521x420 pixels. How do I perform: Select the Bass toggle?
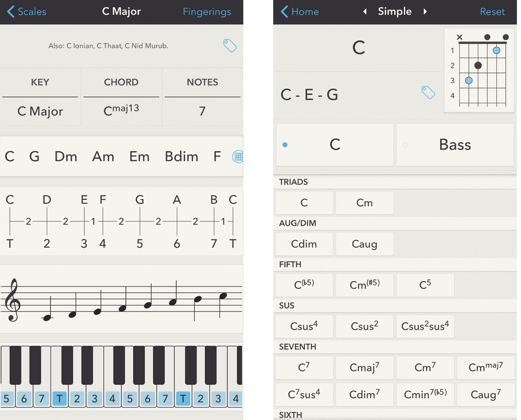pyautogui.click(x=455, y=145)
